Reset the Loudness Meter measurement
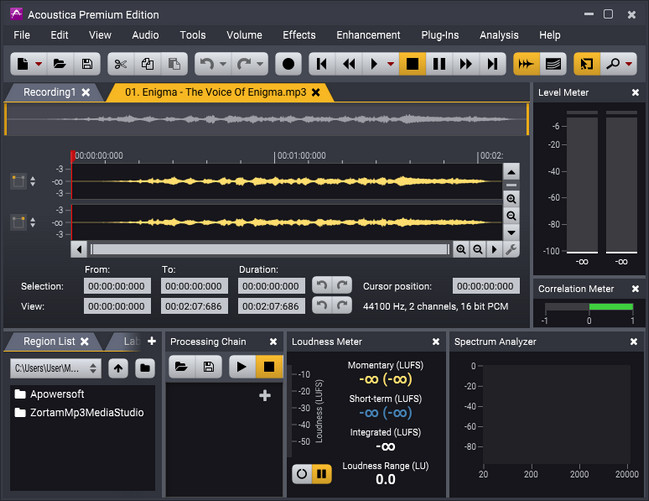649x501 pixels. tap(300, 473)
